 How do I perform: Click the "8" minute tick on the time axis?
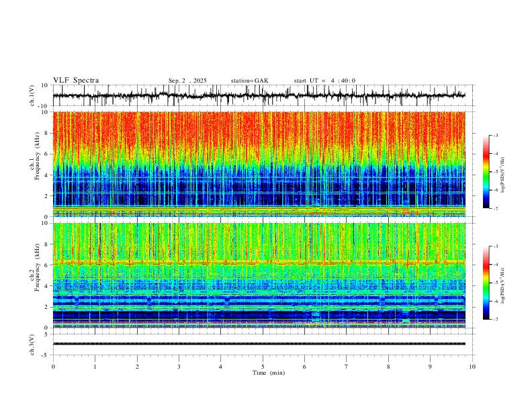click(x=388, y=367)
